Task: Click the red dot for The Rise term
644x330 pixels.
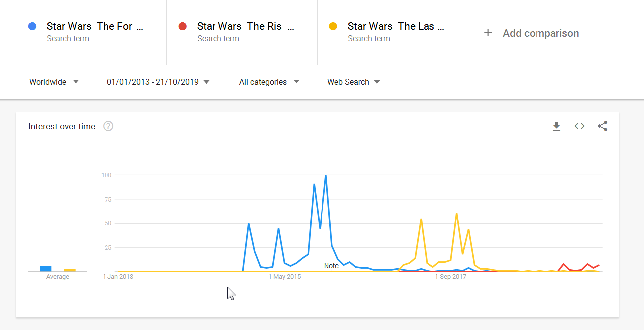Action: pyautogui.click(x=183, y=26)
